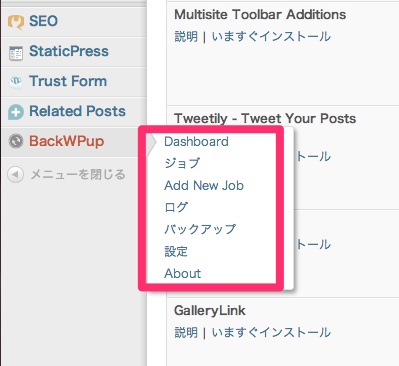
Task: Click the Trust Form icon
Action: tap(16, 82)
